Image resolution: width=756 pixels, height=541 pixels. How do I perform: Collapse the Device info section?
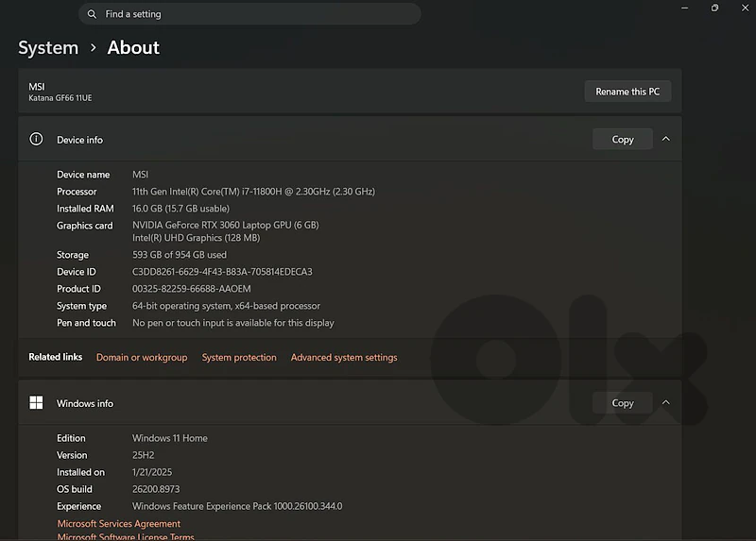point(666,139)
